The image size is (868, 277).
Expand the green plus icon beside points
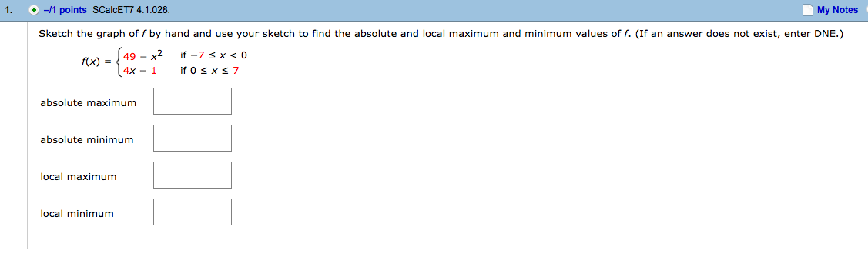pyautogui.click(x=33, y=10)
